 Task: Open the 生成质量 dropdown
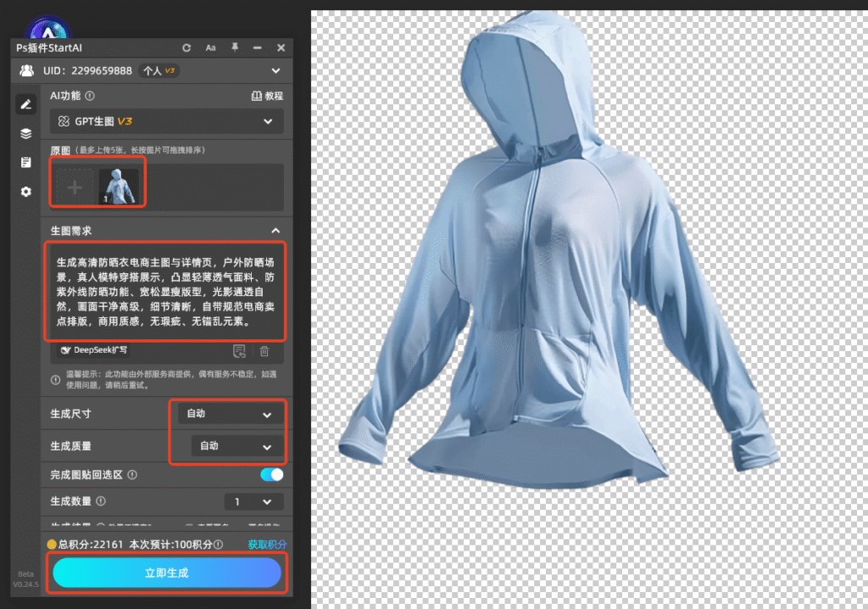click(237, 446)
